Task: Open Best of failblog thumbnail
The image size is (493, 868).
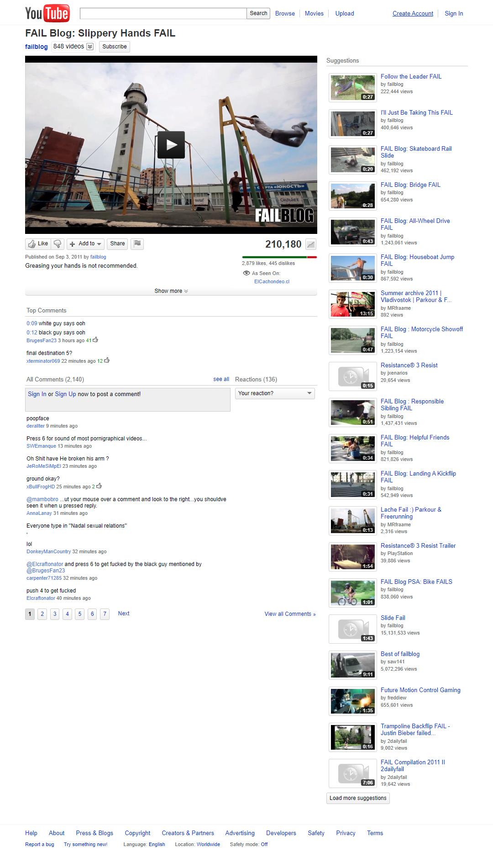Action: point(353,665)
